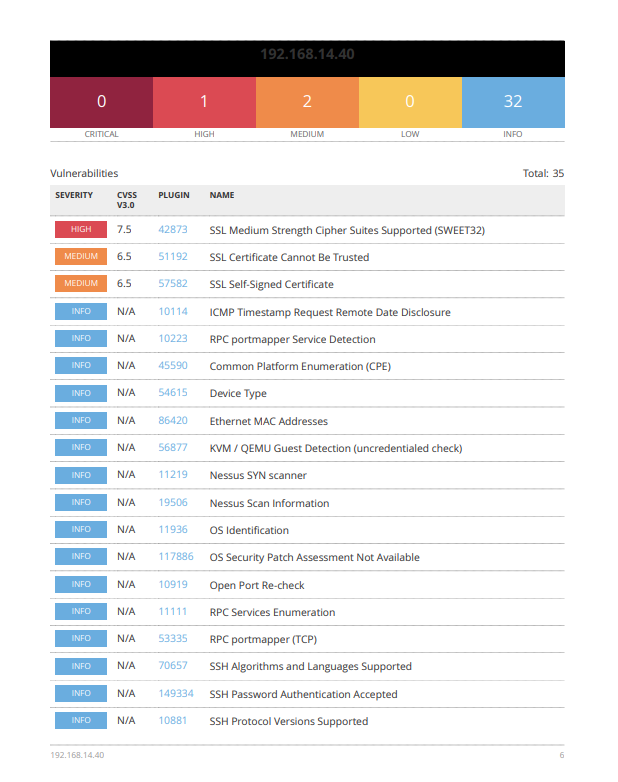The width and height of the screenshot is (618, 782).
Task: Click the HIGH severity badge for SWEET32
Action: pyautogui.click(x=81, y=230)
